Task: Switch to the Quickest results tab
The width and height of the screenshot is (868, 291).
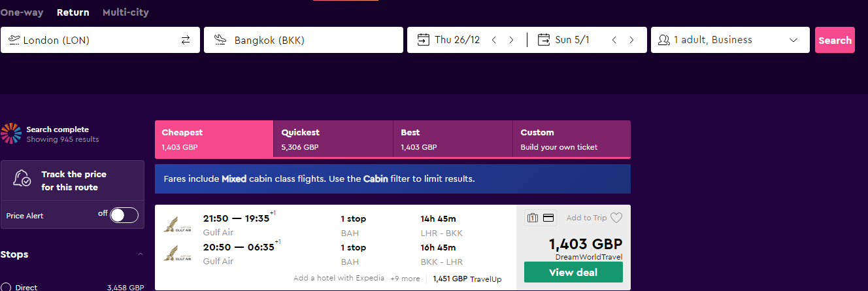Action: point(333,139)
